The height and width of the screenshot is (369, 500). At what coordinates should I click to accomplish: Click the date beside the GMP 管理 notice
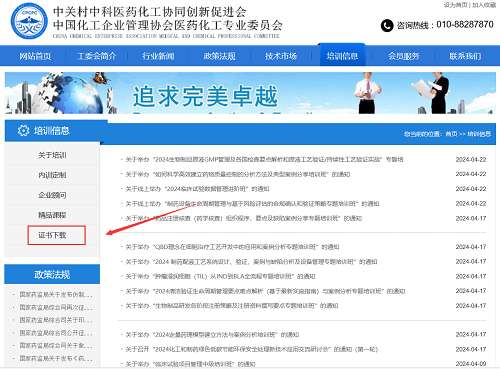[x=471, y=160]
